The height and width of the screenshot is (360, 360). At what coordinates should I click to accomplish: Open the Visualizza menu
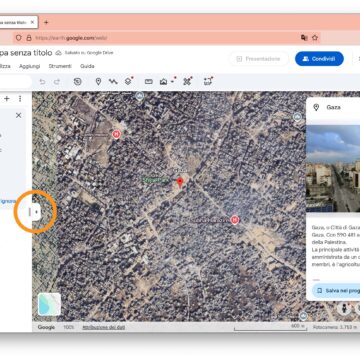point(5,66)
